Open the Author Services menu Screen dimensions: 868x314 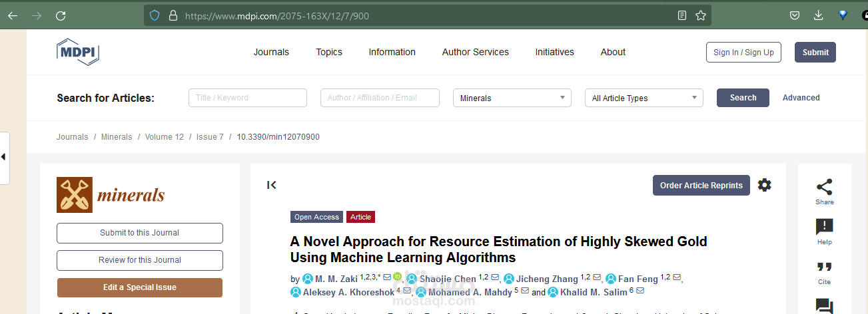pyautogui.click(x=476, y=52)
